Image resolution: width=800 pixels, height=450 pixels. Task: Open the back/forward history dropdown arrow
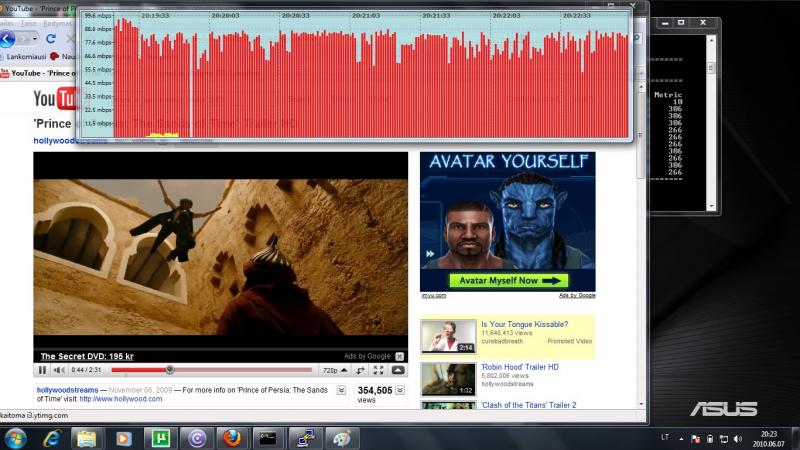[x=34, y=39]
